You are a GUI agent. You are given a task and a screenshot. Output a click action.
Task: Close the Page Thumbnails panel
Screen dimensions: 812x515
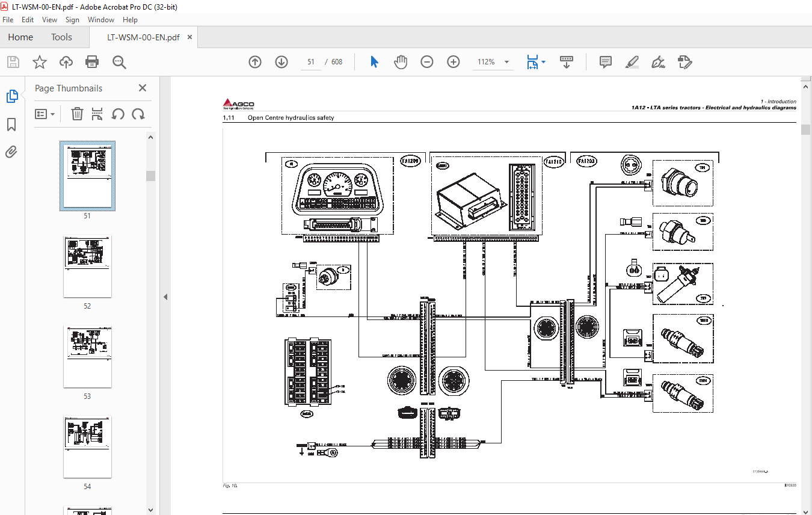(x=143, y=88)
